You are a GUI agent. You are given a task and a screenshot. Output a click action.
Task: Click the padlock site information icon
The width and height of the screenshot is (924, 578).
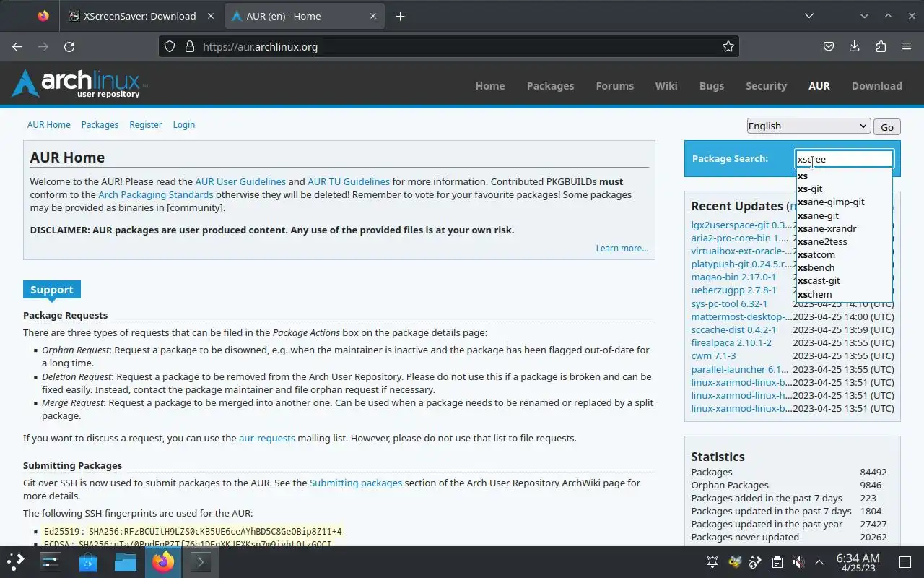click(190, 46)
